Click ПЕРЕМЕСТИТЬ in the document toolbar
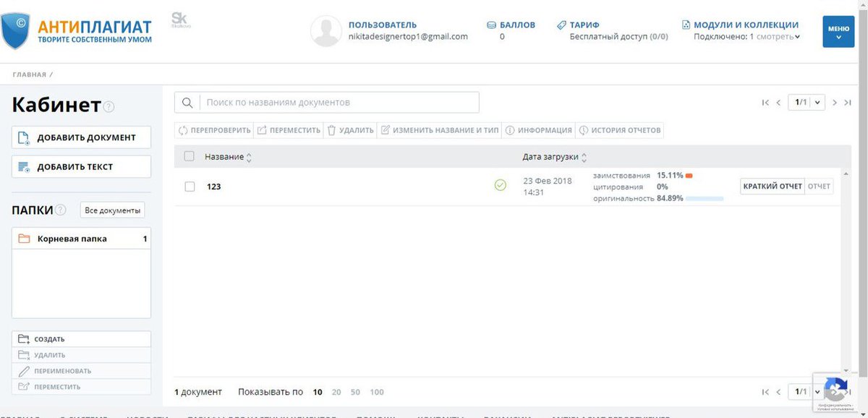 [x=289, y=130]
